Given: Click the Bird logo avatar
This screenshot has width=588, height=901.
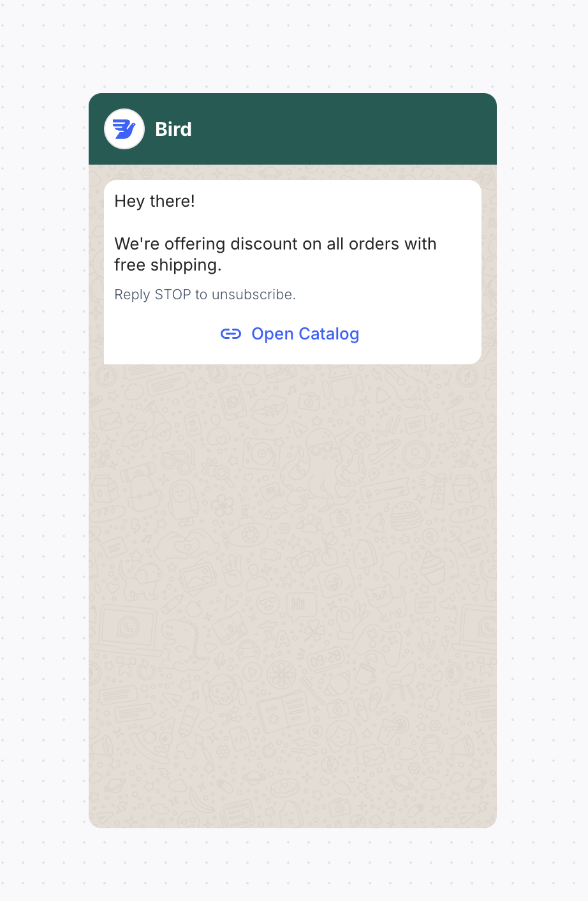Looking at the screenshot, I should click(124, 129).
